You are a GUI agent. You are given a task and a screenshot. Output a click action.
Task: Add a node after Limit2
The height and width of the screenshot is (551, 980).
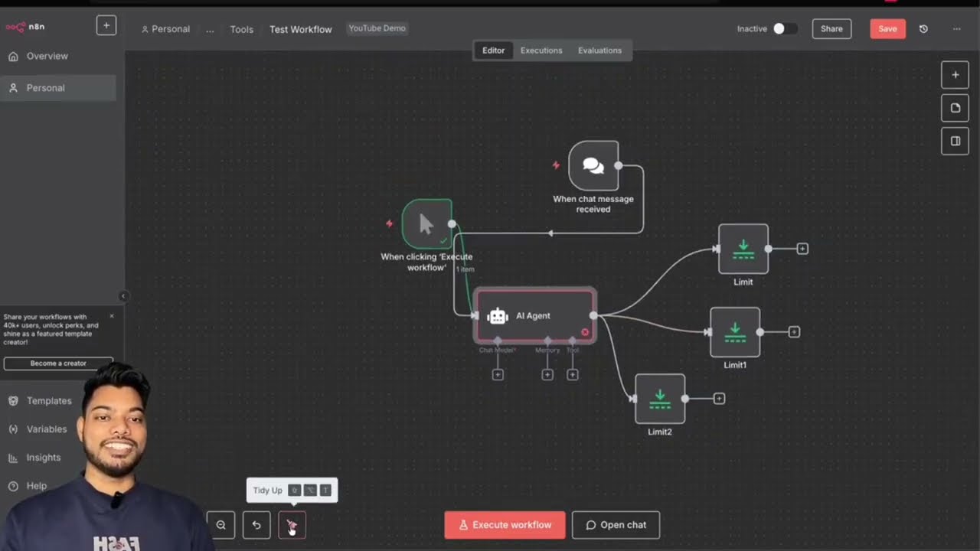719,399
